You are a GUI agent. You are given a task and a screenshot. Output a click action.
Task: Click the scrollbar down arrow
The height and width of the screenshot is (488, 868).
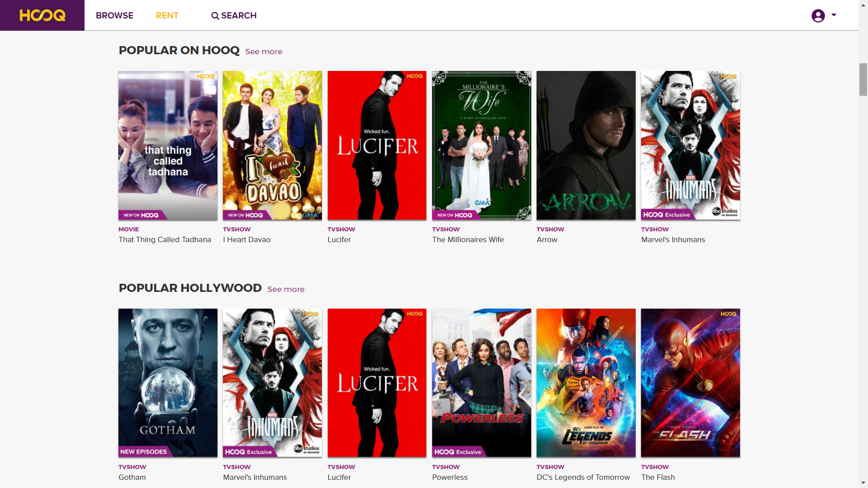(x=863, y=482)
